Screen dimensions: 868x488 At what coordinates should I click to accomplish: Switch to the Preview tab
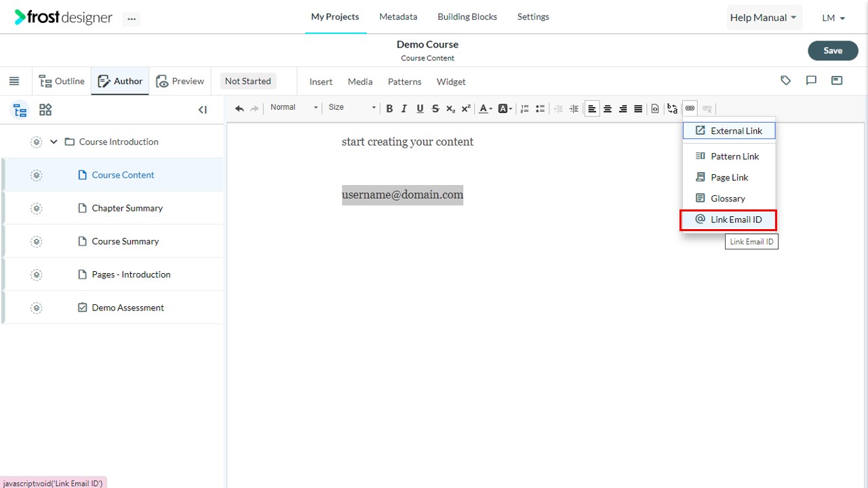[x=180, y=81]
